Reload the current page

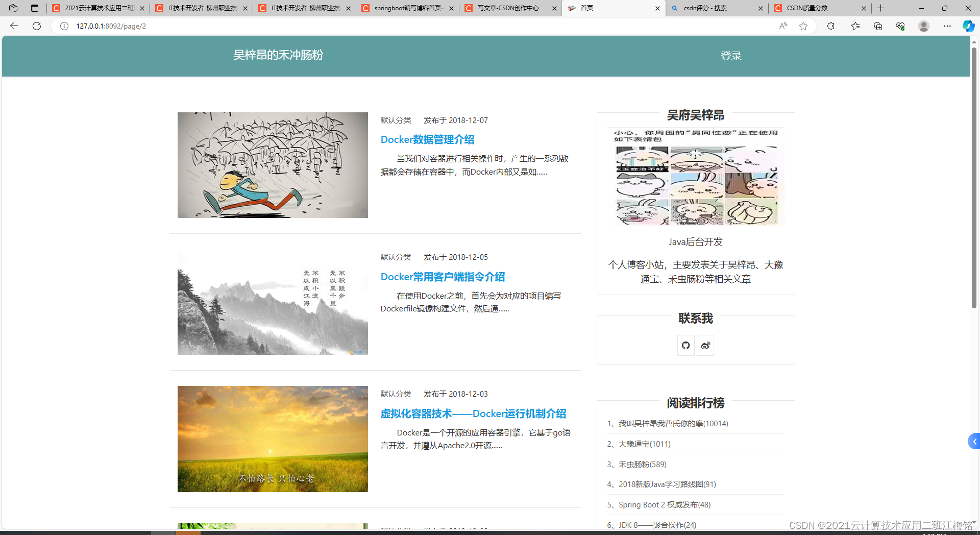point(37,26)
